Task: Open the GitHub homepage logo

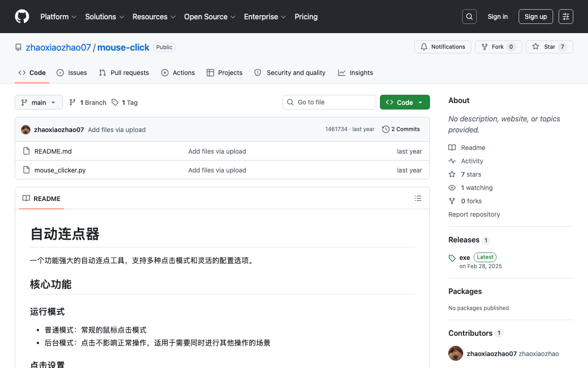Action: click(22, 17)
